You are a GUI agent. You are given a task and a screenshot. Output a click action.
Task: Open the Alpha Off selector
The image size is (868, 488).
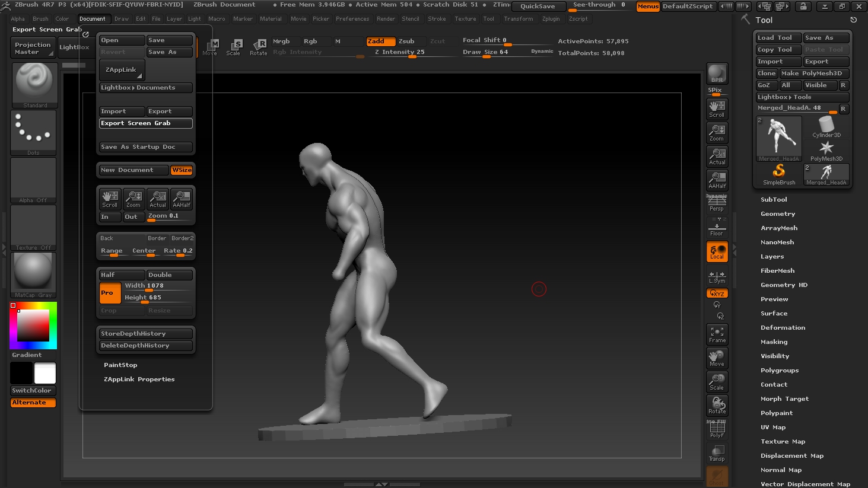click(x=33, y=180)
